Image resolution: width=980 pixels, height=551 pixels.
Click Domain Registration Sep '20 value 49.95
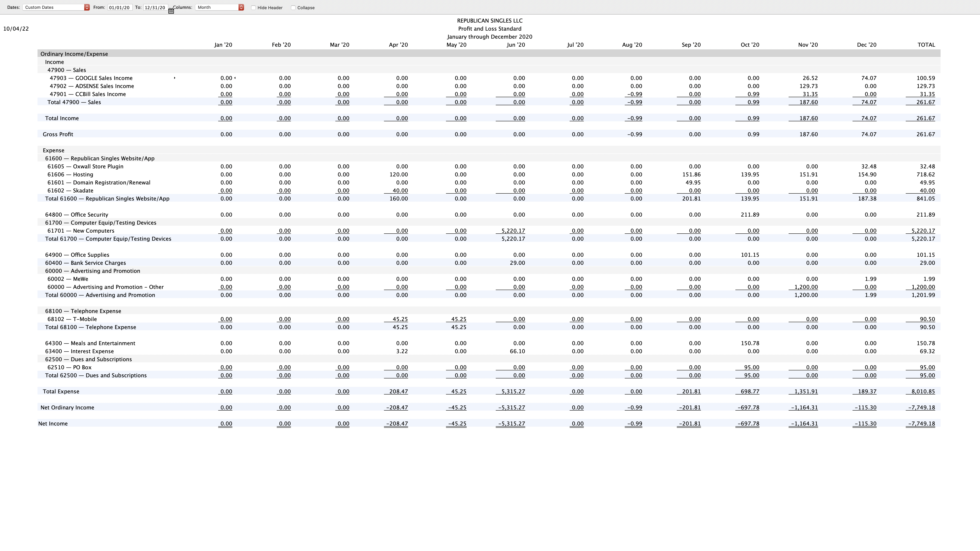pyautogui.click(x=693, y=183)
